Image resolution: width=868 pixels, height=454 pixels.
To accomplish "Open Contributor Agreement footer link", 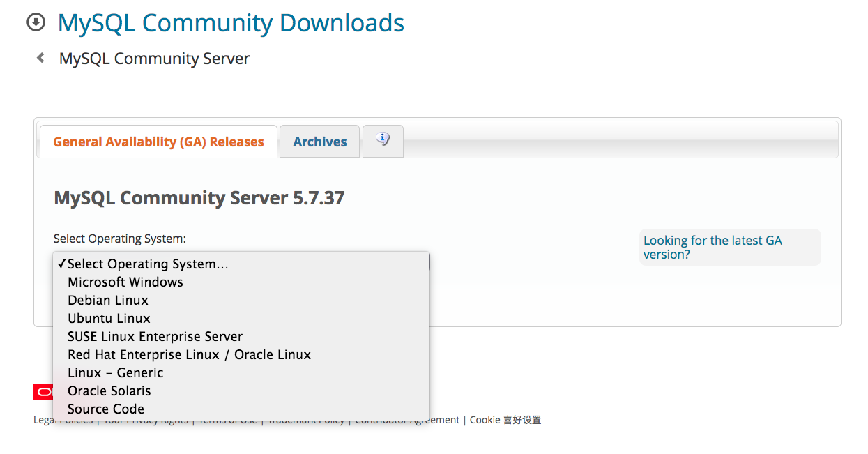I will tap(407, 420).
